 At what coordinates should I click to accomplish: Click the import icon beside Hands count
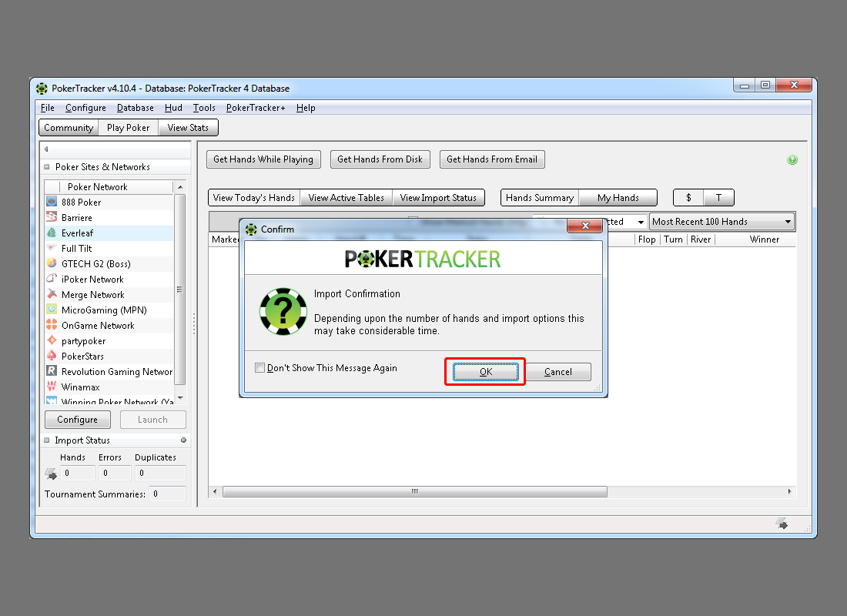pyautogui.click(x=51, y=474)
